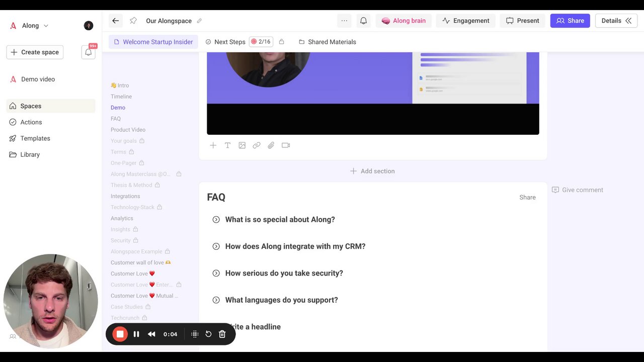Click Give comment
The height and width of the screenshot is (362, 644).
click(578, 190)
